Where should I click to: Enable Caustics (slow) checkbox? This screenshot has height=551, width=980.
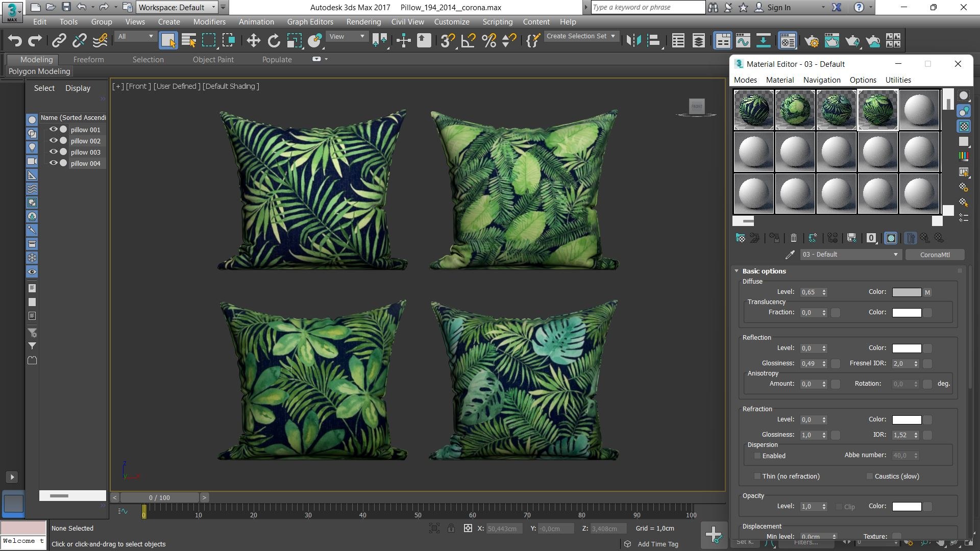(x=870, y=476)
